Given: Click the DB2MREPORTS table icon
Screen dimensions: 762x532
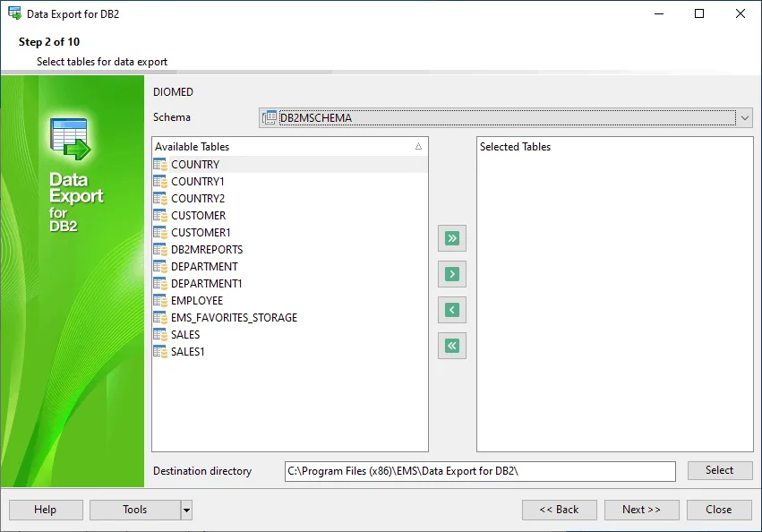Looking at the screenshot, I should [x=160, y=250].
